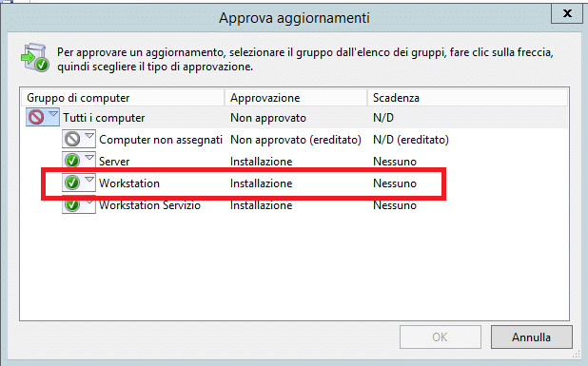588x366 pixels.
Task: Click the OK button
Action: pyautogui.click(x=441, y=337)
